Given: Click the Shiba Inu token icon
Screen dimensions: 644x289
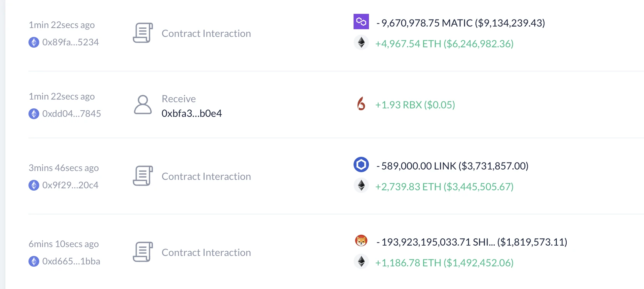Looking at the screenshot, I should click(x=361, y=241).
